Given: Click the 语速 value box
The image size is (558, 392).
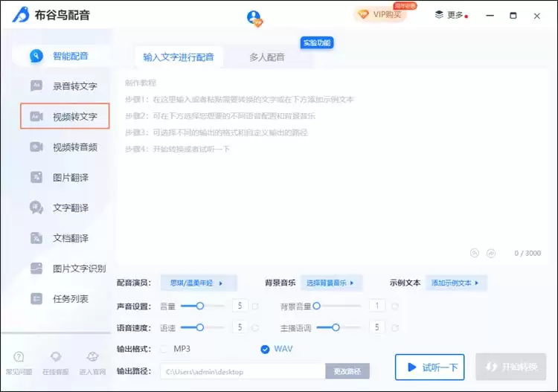Looking at the screenshot, I should pos(240,327).
